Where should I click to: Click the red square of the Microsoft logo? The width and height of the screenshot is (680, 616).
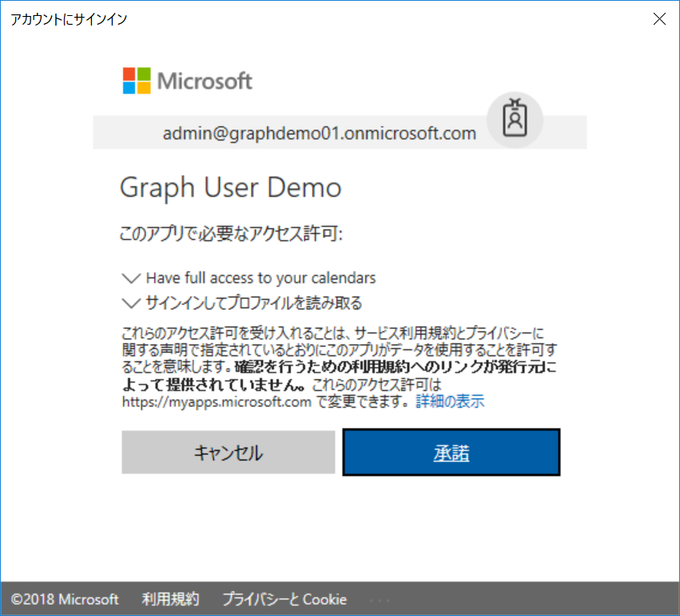point(129,74)
